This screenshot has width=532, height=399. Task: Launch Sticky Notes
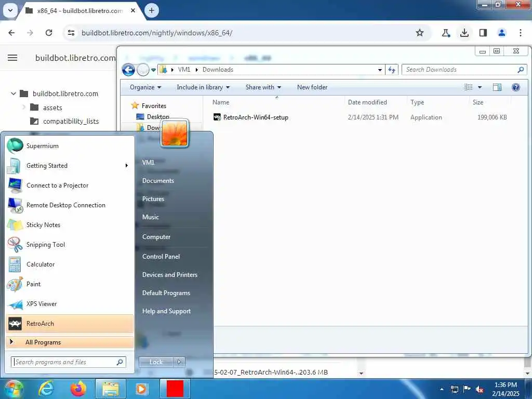tap(70, 224)
